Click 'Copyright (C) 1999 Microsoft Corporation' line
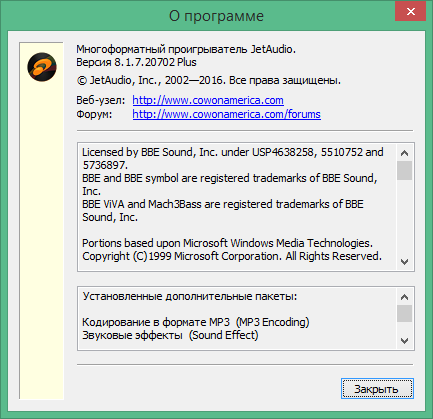This screenshot has height=419, width=433. [232, 256]
